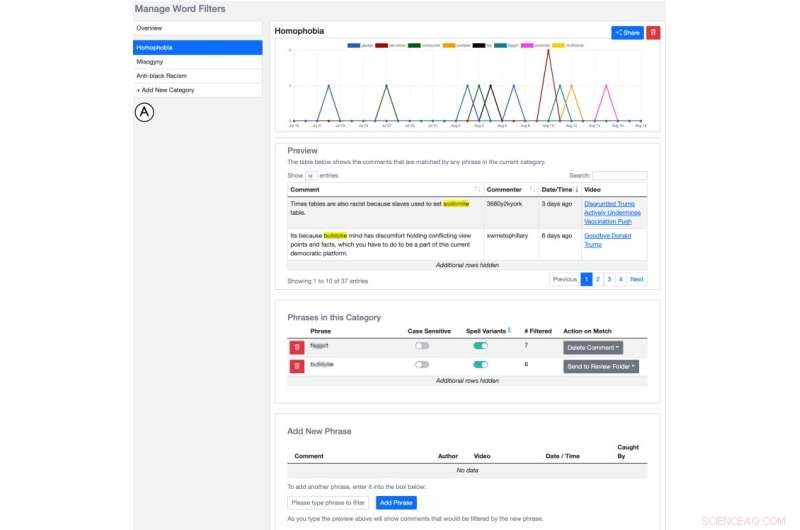Click + Add New Category
This screenshot has width=800, height=530.
click(197, 90)
